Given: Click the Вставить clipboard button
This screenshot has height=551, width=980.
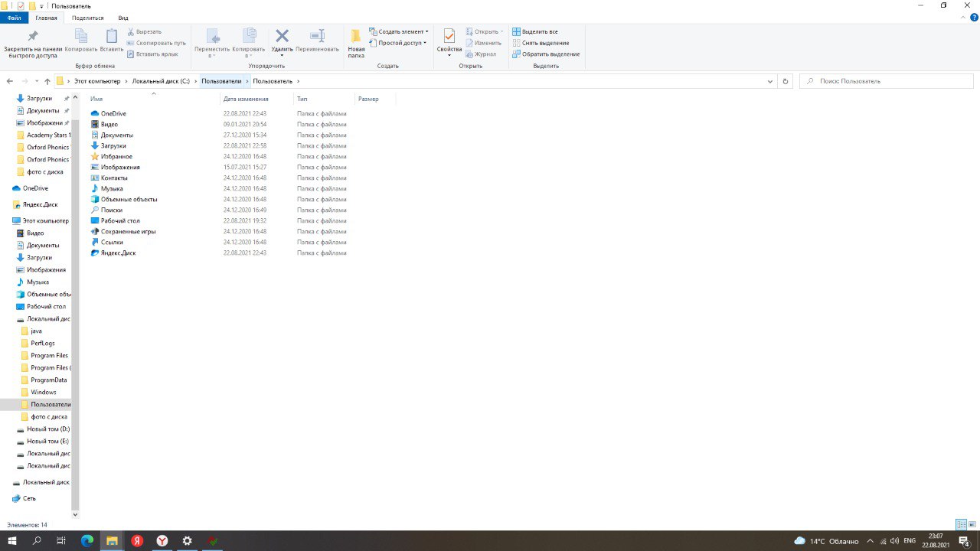Looking at the screenshot, I should pos(112,41).
